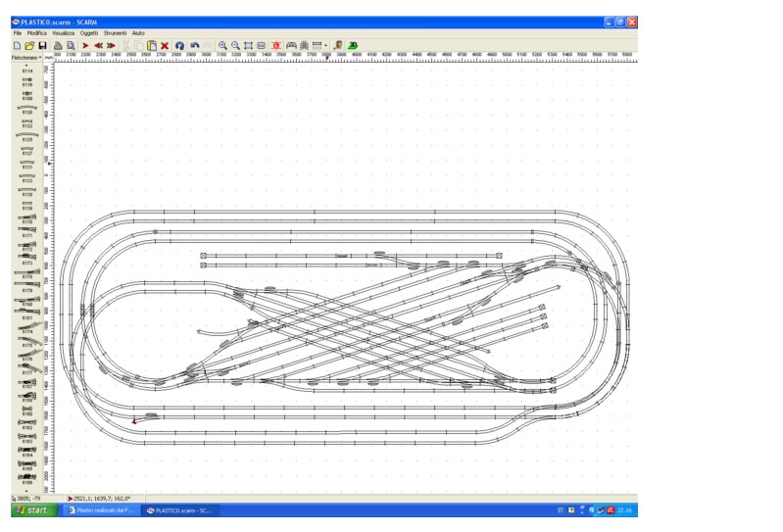
Task: Click the red X delete icon
Action: click(x=165, y=45)
